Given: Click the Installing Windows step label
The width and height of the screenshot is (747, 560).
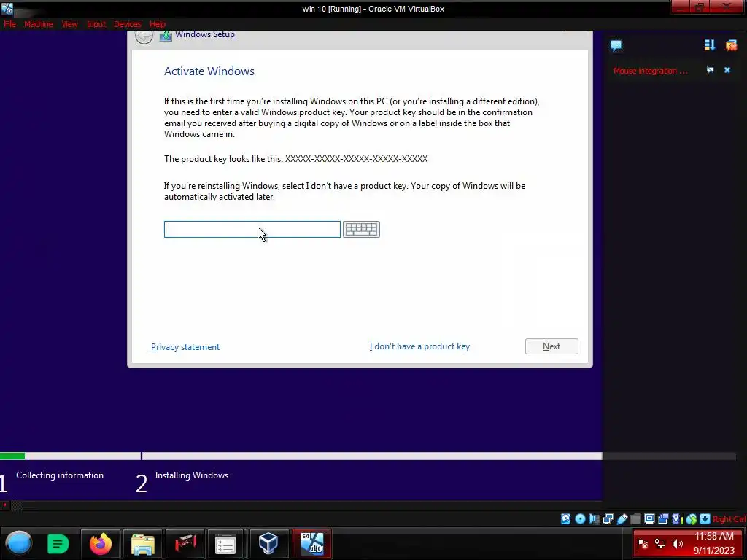Looking at the screenshot, I should [192, 475].
